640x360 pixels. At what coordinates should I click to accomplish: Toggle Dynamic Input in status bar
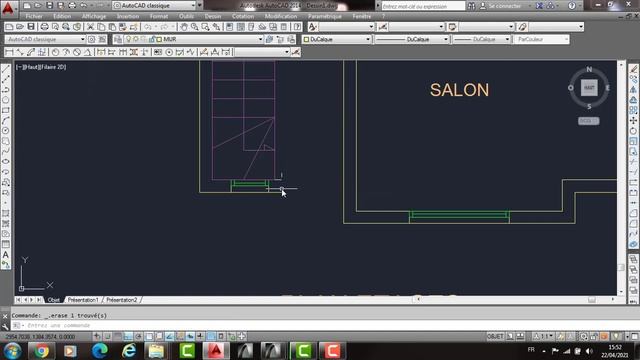tap(190, 336)
